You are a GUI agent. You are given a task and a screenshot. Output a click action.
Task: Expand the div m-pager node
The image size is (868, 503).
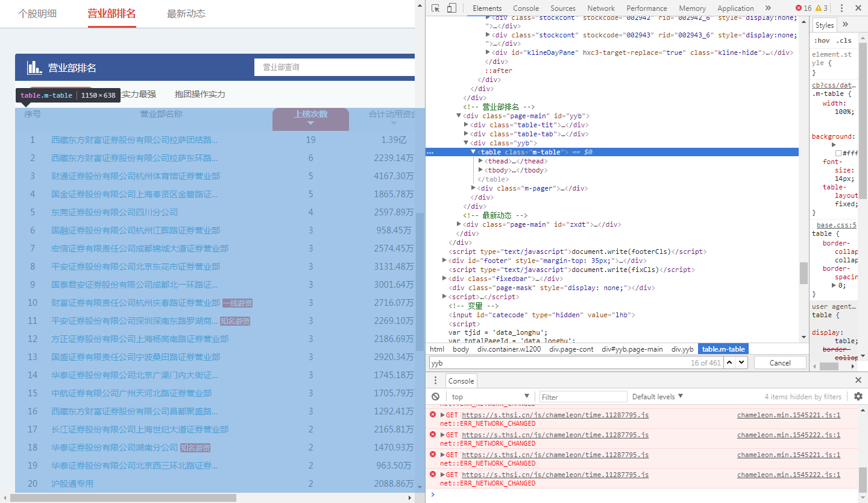[x=473, y=188]
